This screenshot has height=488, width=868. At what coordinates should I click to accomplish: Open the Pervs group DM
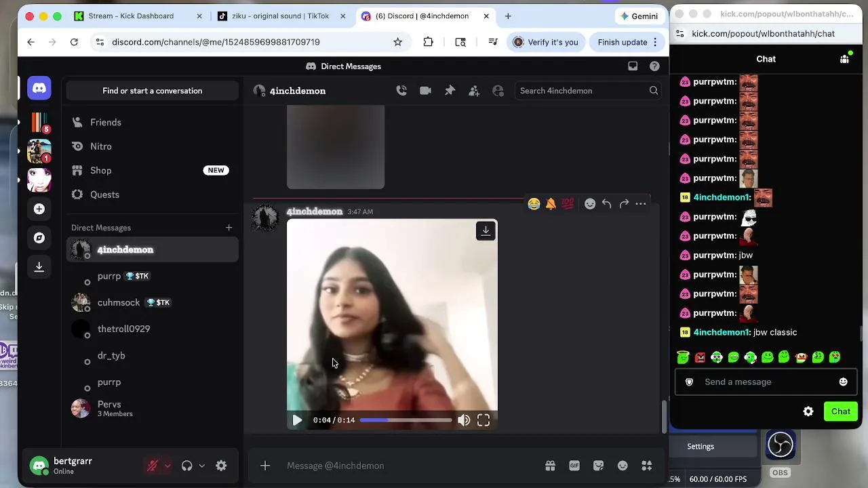click(153, 409)
